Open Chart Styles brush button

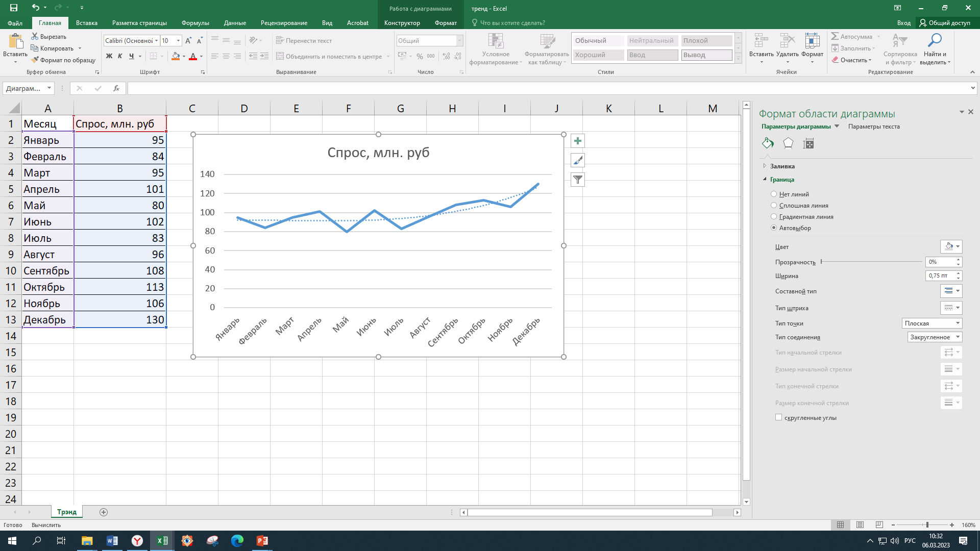(577, 160)
